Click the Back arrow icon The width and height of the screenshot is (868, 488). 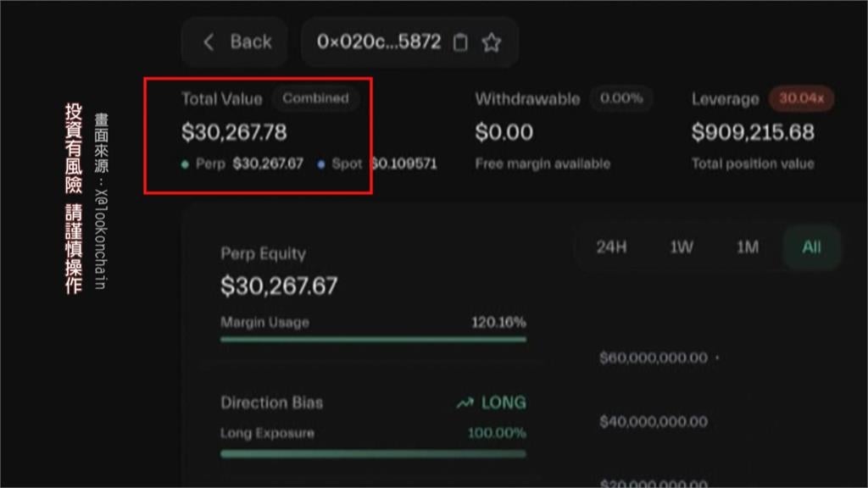tap(209, 42)
